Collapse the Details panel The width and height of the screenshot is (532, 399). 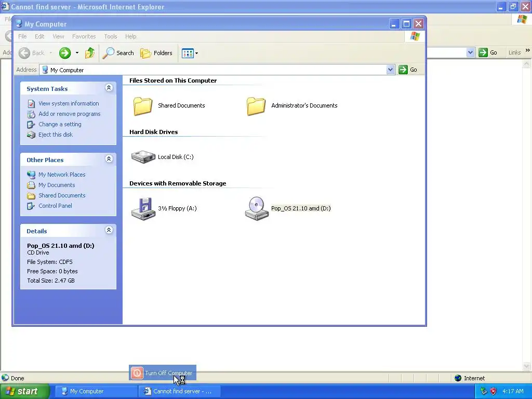109,230
